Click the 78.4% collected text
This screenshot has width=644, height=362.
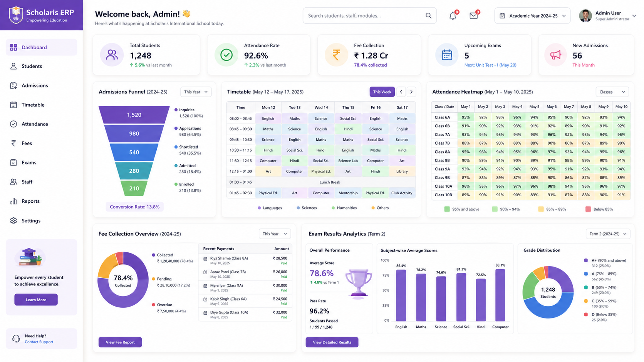click(370, 65)
